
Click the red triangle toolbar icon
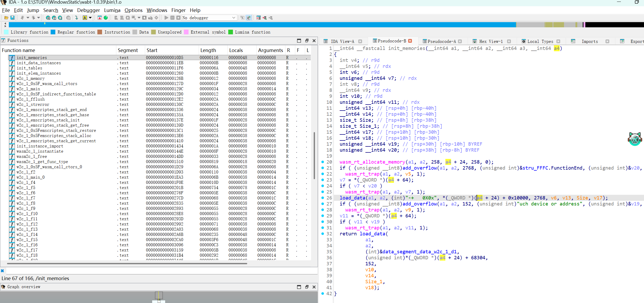pyautogui.click(x=99, y=18)
